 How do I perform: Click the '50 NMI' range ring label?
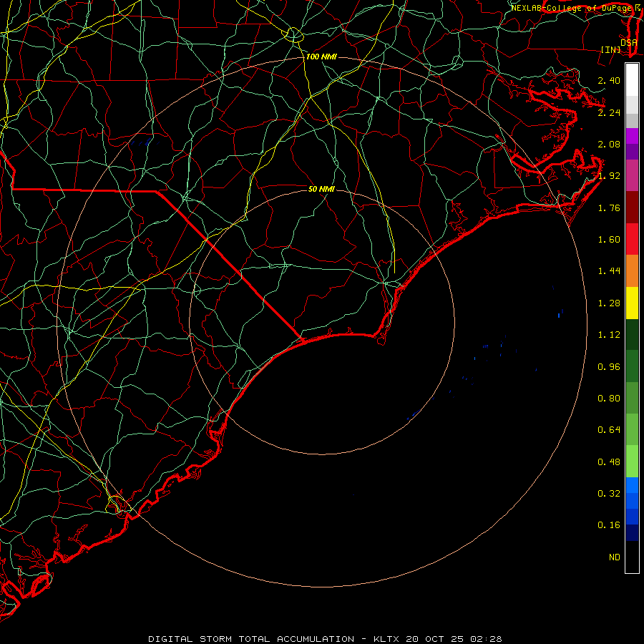click(321, 189)
